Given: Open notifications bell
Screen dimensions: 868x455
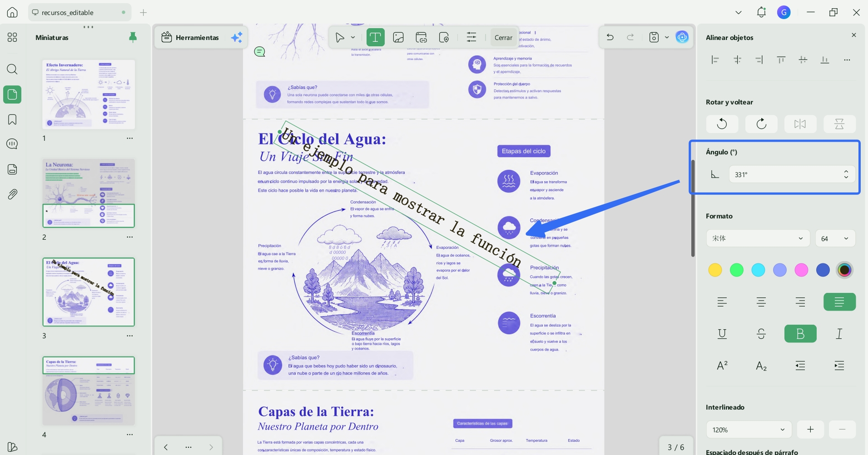Looking at the screenshot, I should 761,12.
